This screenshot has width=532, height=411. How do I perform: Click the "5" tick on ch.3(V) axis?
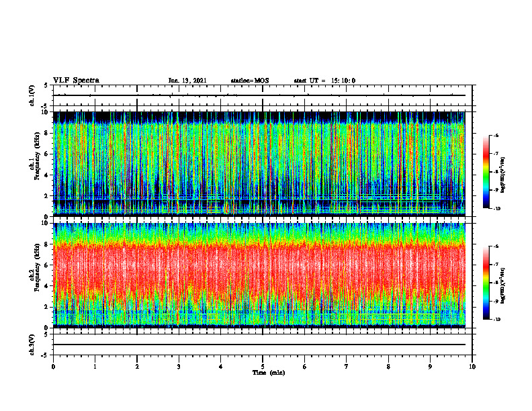coord(46,334)
